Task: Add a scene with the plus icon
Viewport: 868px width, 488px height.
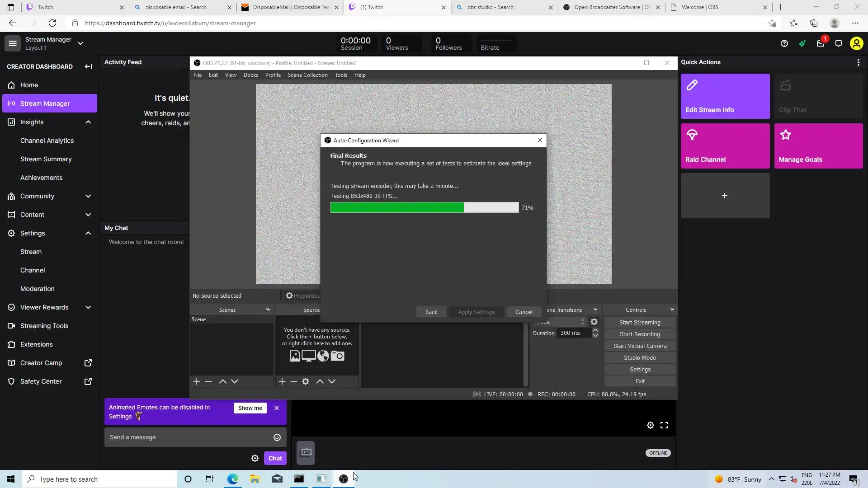Action: point(197,381)
